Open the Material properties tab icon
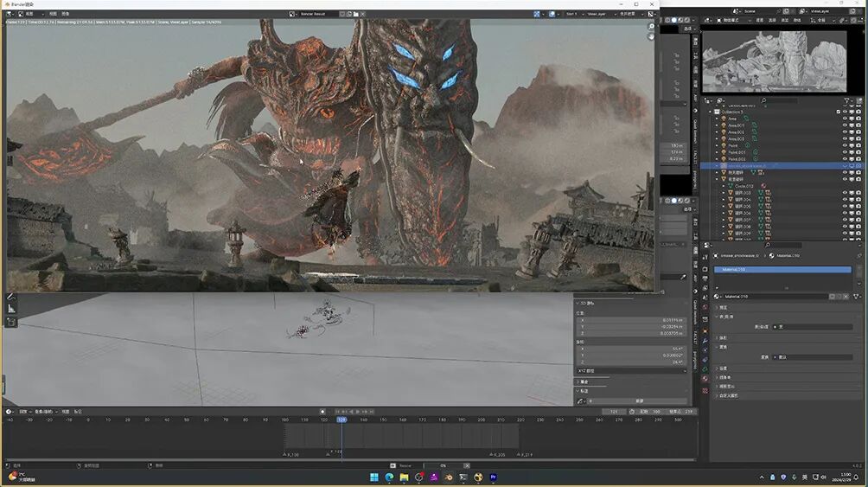868x487 pixels. [705, 379]
